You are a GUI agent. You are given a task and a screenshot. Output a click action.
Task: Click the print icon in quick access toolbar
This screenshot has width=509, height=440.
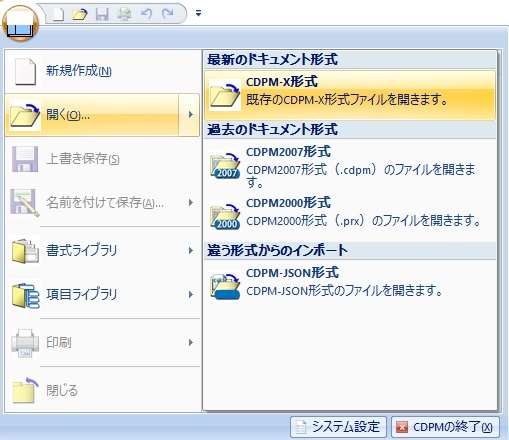click(x=124, y=14)
